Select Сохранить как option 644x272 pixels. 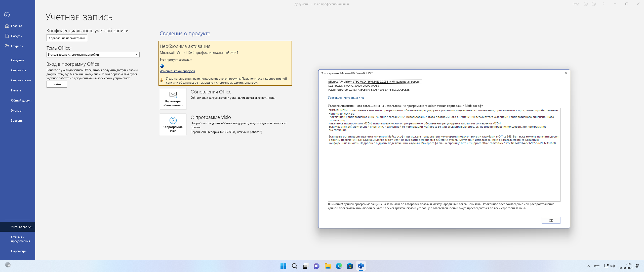(18, 80)
